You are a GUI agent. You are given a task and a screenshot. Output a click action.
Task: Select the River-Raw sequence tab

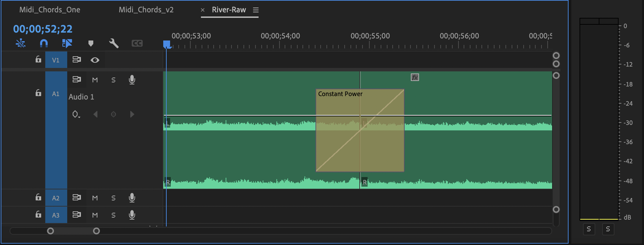[229, 10]
